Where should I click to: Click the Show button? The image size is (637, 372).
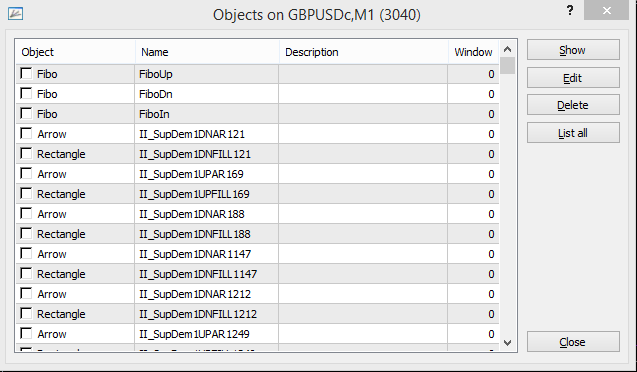click(573, 50)
